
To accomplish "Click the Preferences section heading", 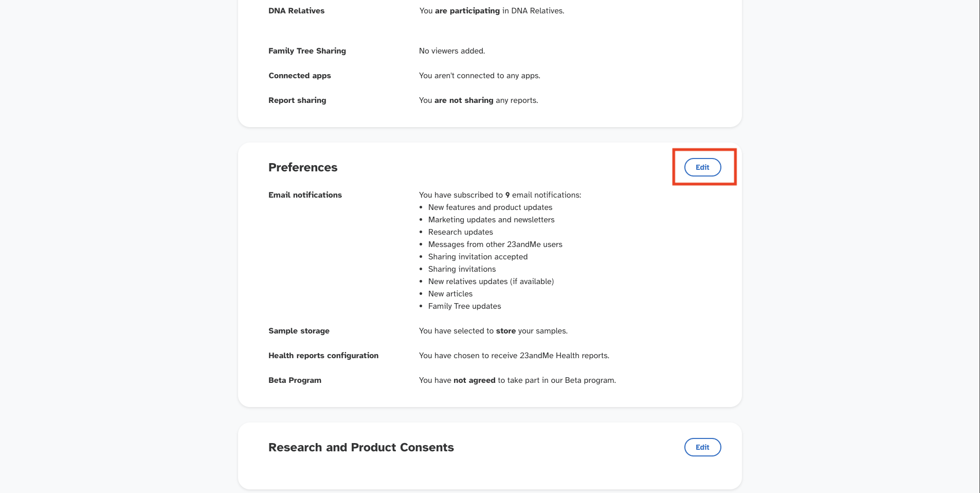I will tap(303, 167).
